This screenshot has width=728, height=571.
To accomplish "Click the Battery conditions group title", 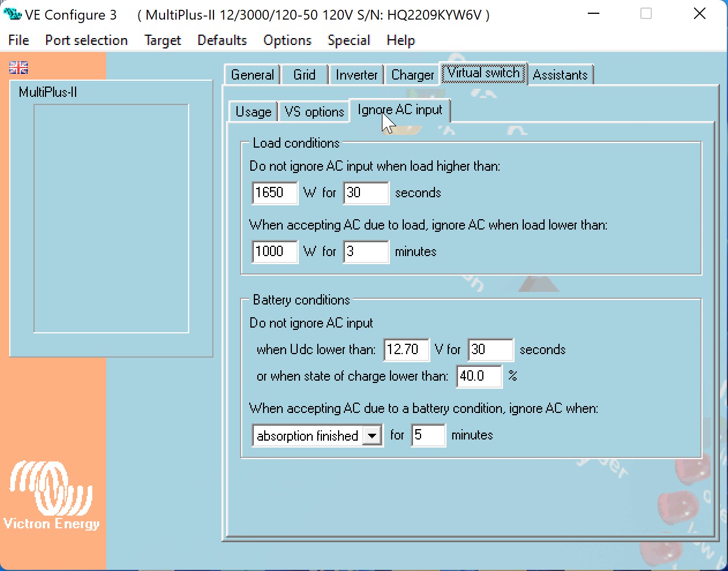I will pos(302,300).
